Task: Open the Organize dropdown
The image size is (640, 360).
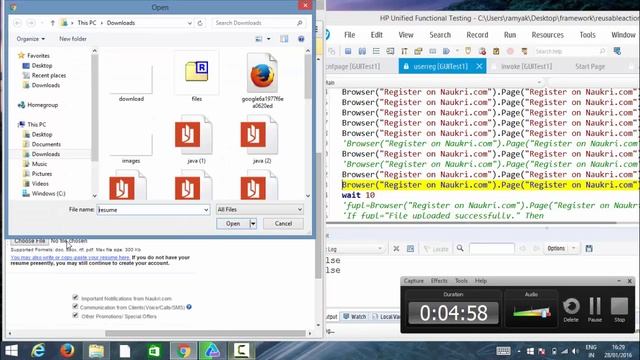Action: click(31, 39)
